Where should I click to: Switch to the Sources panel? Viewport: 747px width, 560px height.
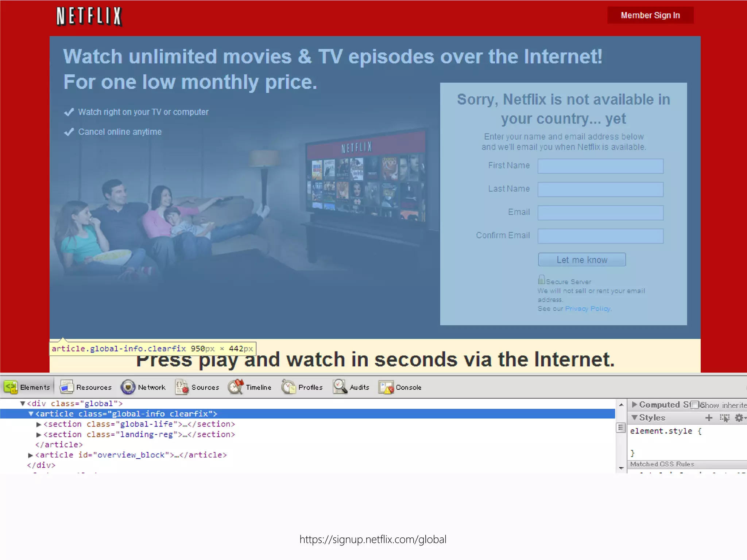197,387
